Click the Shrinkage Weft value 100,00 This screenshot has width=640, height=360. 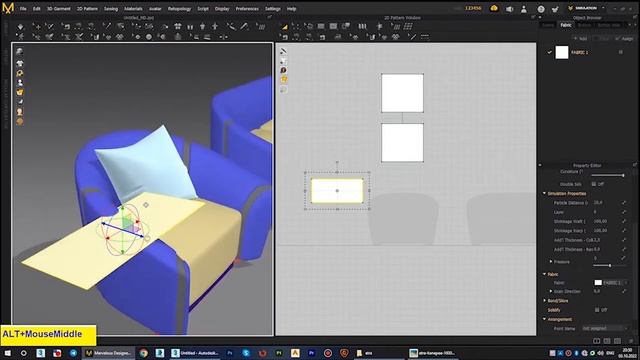(x=600, y=221)
